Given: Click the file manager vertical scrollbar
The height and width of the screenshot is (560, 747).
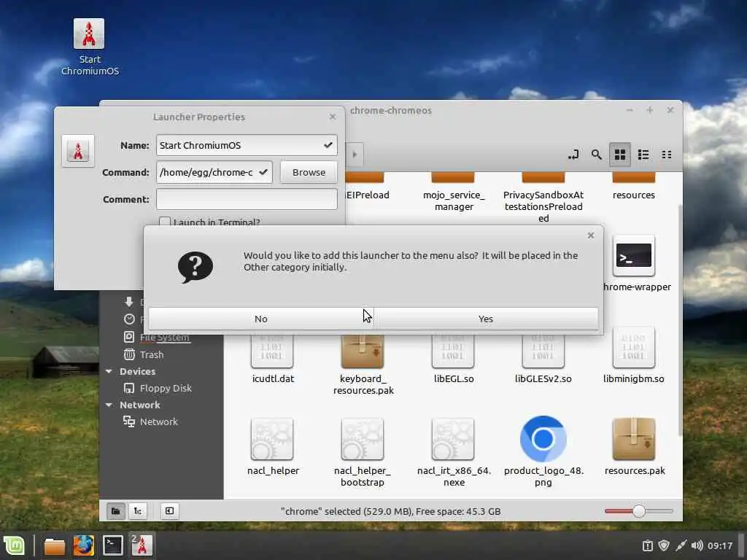Looking at the screenshot, I should (680, 319).
